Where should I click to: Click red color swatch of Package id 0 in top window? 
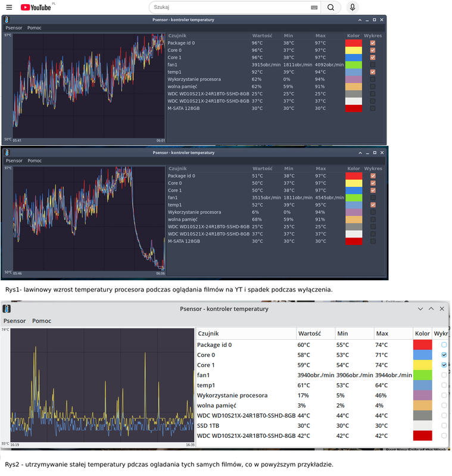coord(354,43)
